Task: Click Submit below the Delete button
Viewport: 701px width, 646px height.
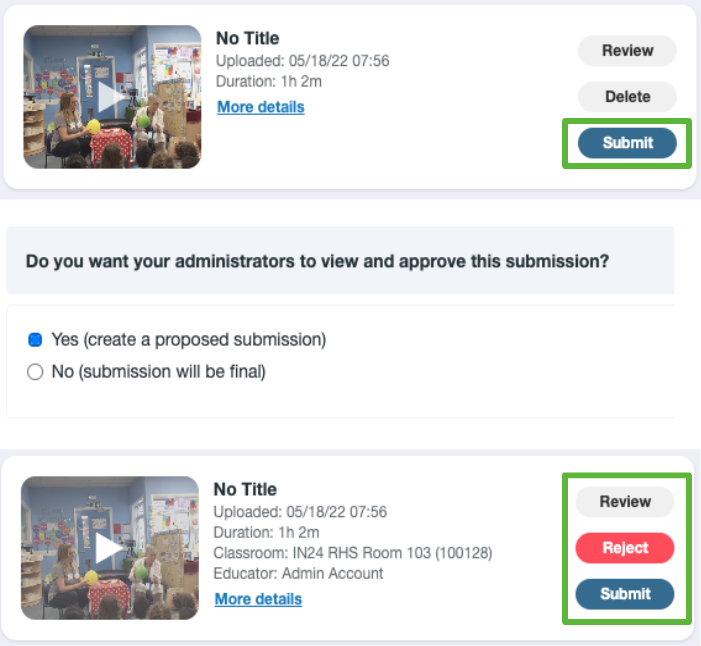Action: click(627, 143)
